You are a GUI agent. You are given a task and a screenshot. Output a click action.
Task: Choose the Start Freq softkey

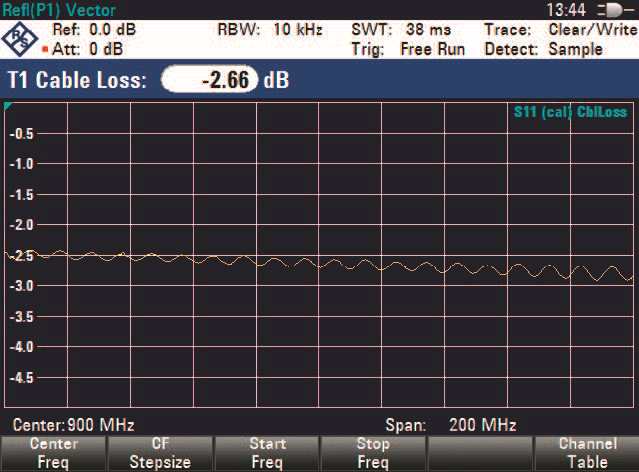click(267, 454)
